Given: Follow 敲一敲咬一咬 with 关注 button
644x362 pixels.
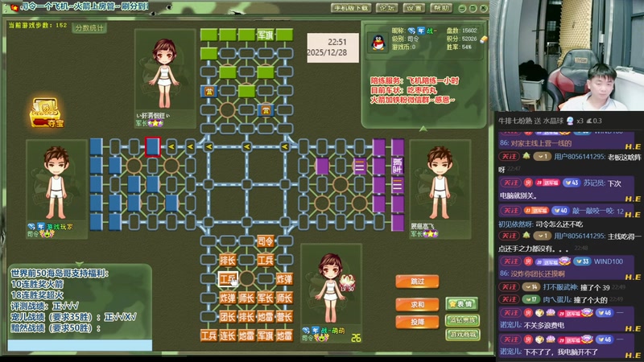Looking at the screenshot, I should point(510,211).
